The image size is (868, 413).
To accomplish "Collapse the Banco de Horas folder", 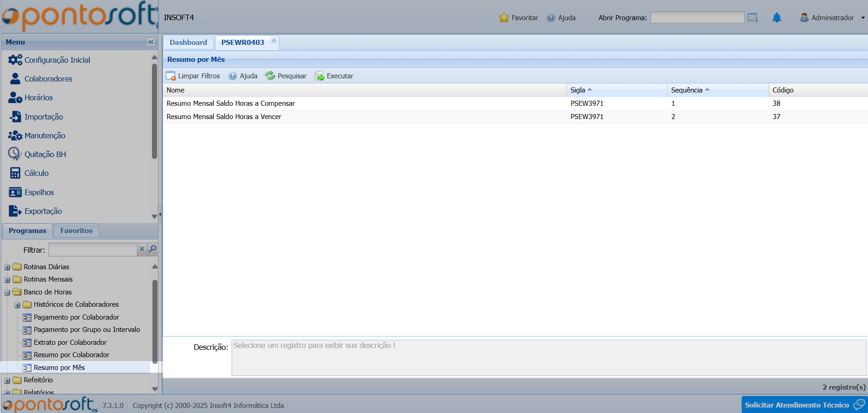I will tap(7, 292).
